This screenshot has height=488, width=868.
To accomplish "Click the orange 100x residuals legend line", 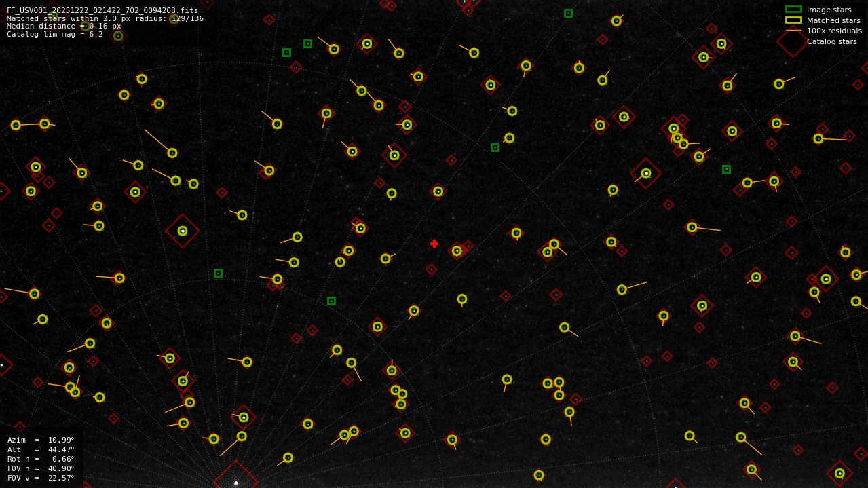I will coord(793,31).
